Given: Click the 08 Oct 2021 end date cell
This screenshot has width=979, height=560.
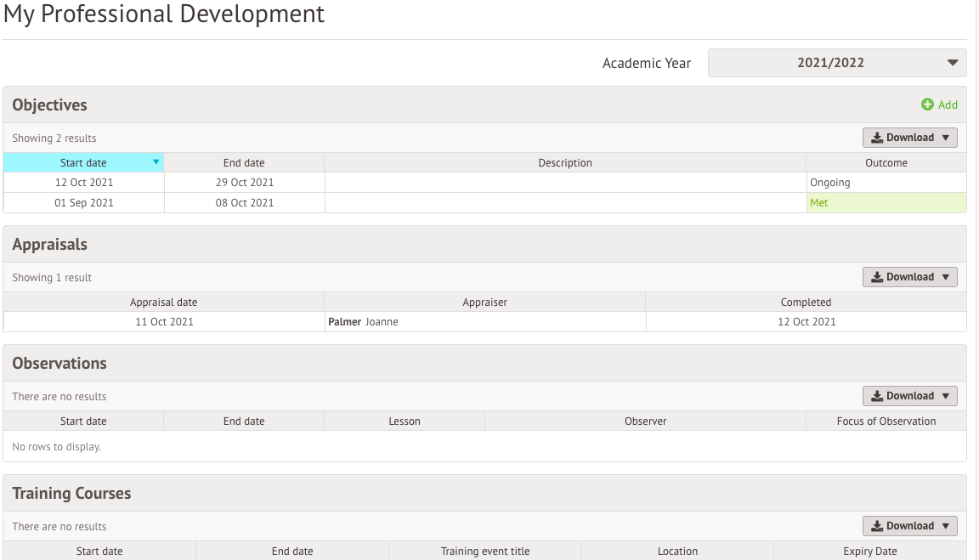Looking at the screenshot, I should (x=245, y=203).
